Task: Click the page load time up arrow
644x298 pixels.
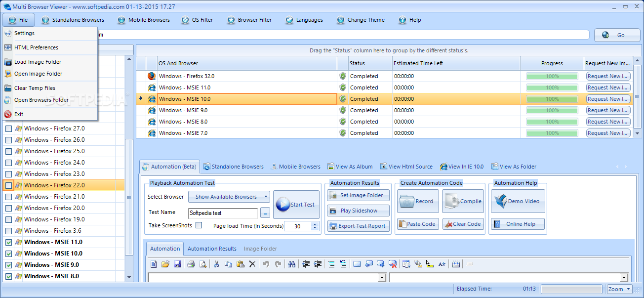Action: [315, 224]
